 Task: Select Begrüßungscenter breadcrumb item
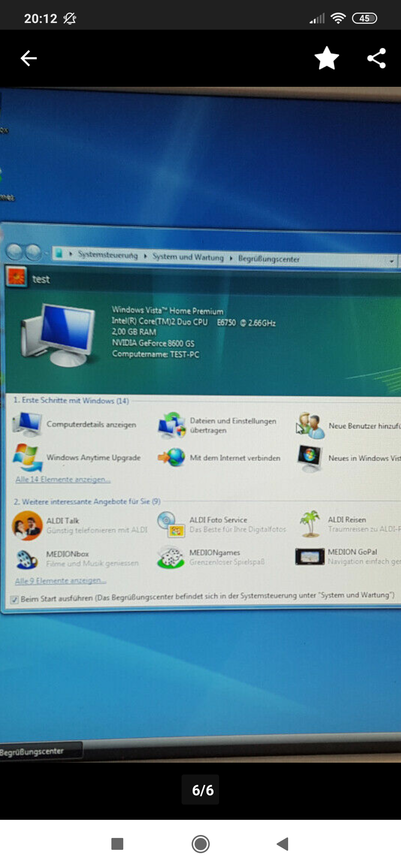tap(269, 259)
